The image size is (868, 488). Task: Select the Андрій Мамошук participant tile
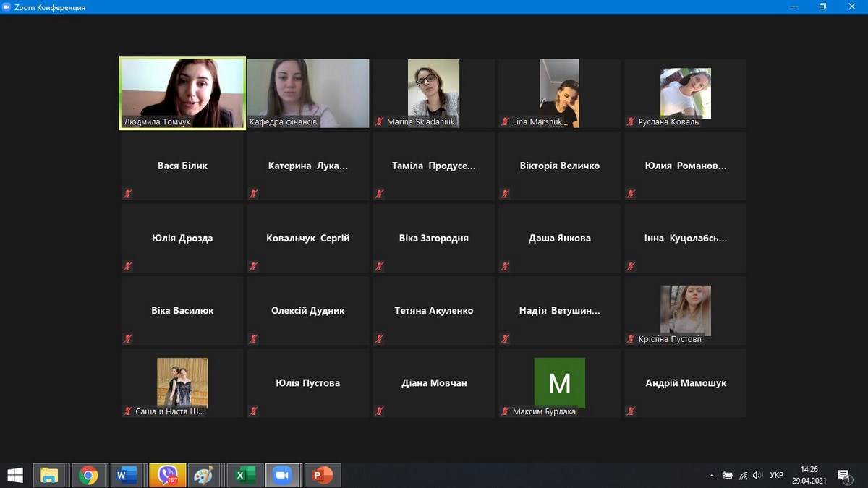(685, 383)
